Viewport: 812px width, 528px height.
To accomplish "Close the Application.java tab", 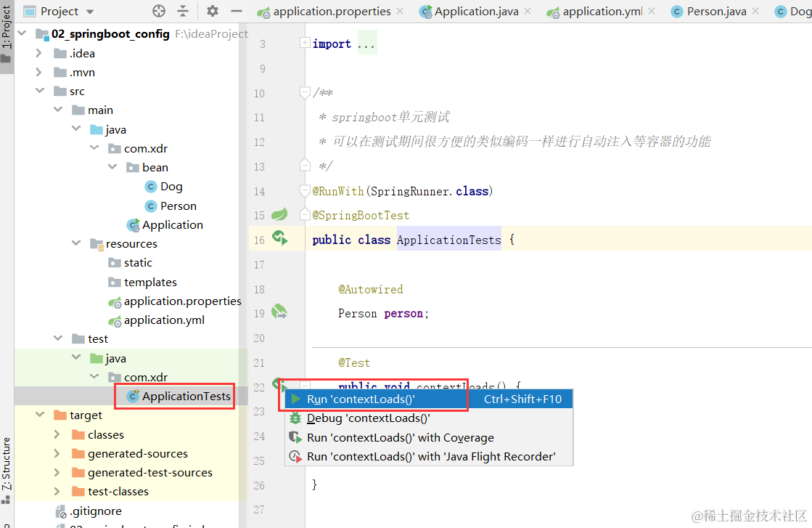I will 527,11.
